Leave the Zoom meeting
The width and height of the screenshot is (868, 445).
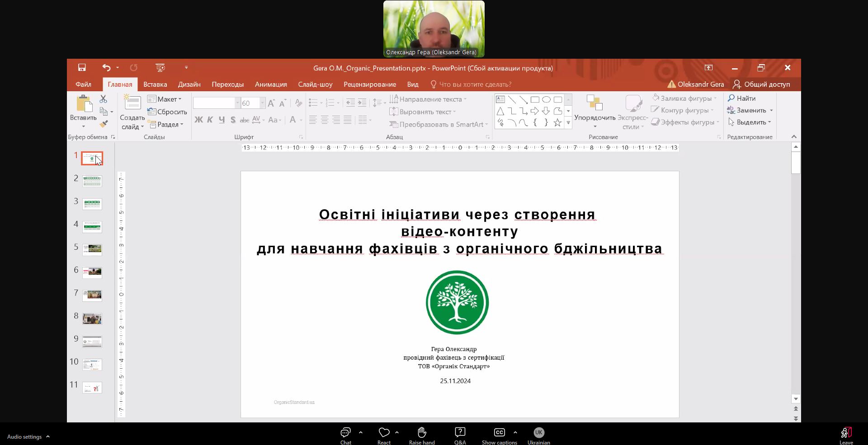[846, 436]
